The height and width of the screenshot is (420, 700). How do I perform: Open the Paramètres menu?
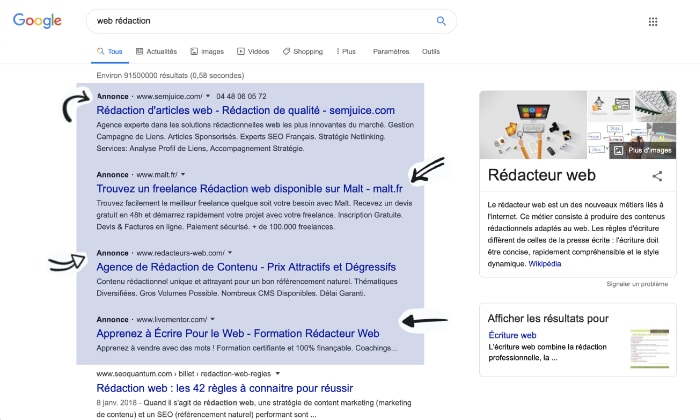390,51
